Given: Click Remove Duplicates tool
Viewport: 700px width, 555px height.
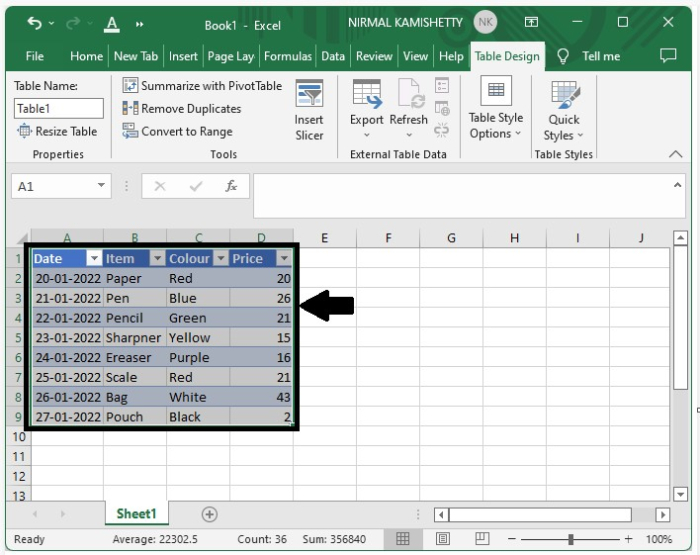Looking at the screenshot, I should coord(182,108).
